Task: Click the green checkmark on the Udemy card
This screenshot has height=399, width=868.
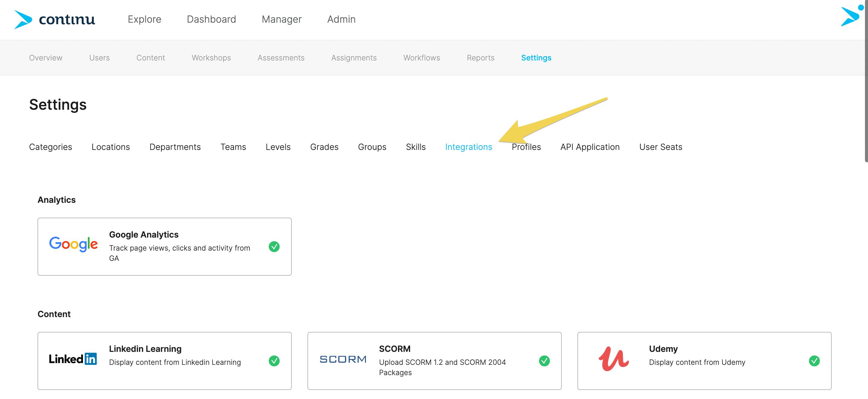Action: pos(814,361)
